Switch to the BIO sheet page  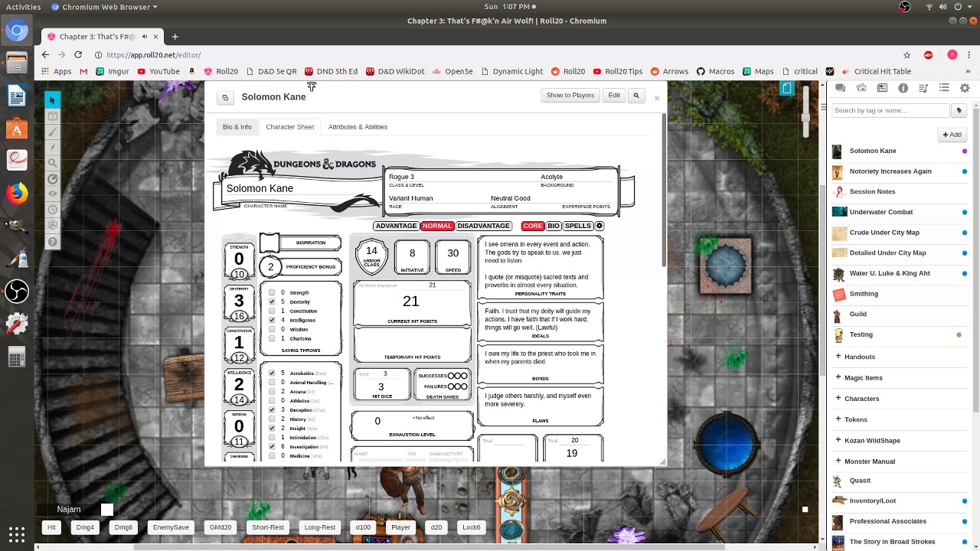554,226
